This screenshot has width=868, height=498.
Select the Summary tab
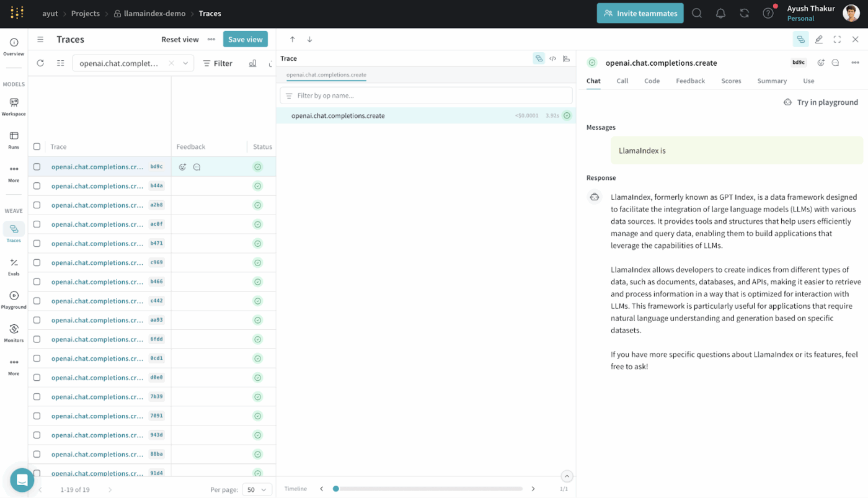pyautogui.click(x=772, y=81)
